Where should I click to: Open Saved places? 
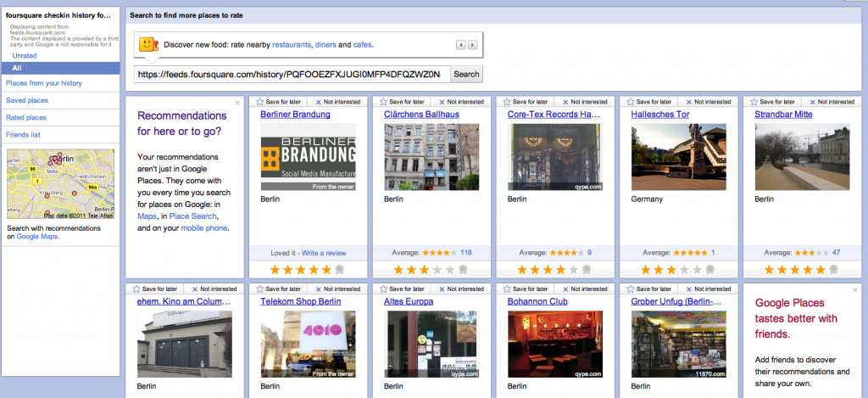(x=26, y=100)
